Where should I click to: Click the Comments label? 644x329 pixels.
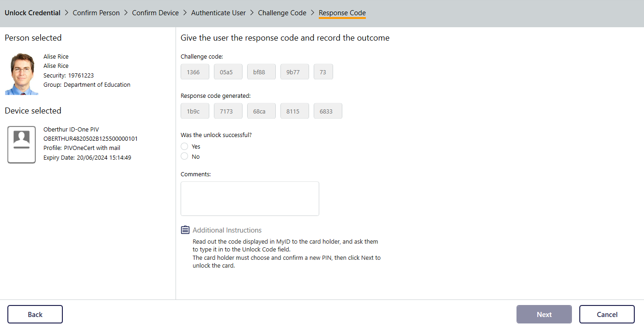point(196,174)
